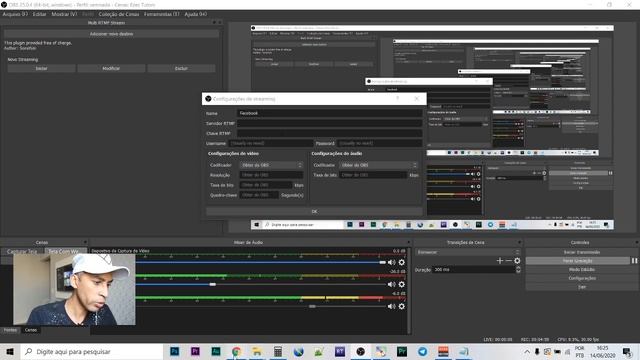This screenshot has width=640, height=360.
Task: Float the Mixer de Áudio dock
Action: pyautogui.click(x=409, y=242)
